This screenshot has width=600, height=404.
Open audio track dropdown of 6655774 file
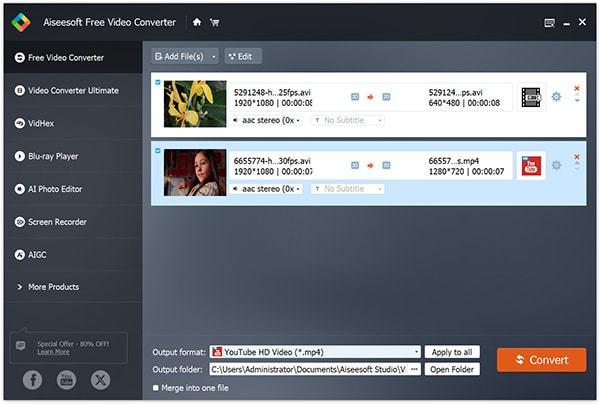(266, 189)
